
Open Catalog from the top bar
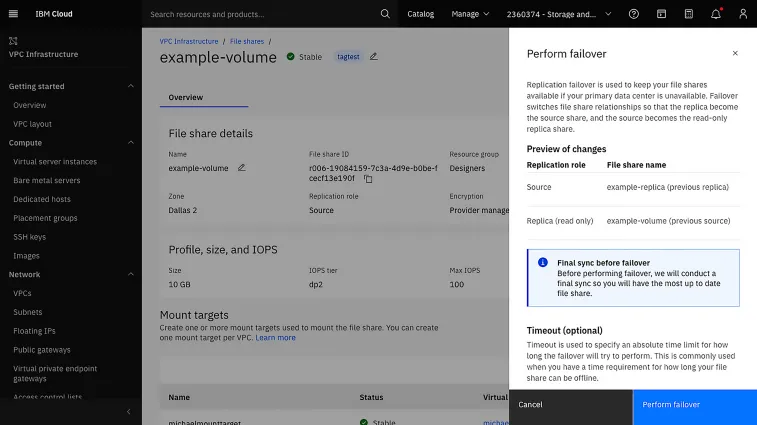click(420, 14)
